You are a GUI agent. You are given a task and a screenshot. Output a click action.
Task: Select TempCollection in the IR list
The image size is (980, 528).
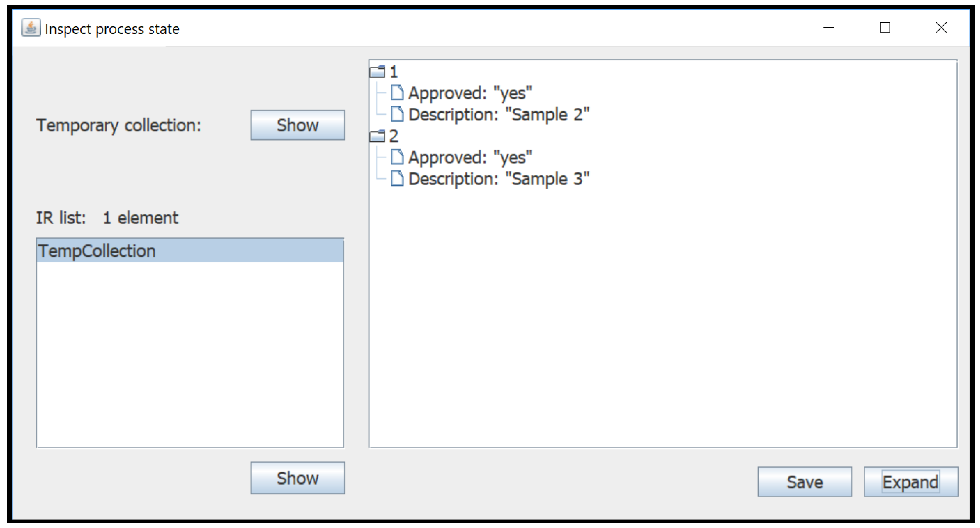pos(97,251)
